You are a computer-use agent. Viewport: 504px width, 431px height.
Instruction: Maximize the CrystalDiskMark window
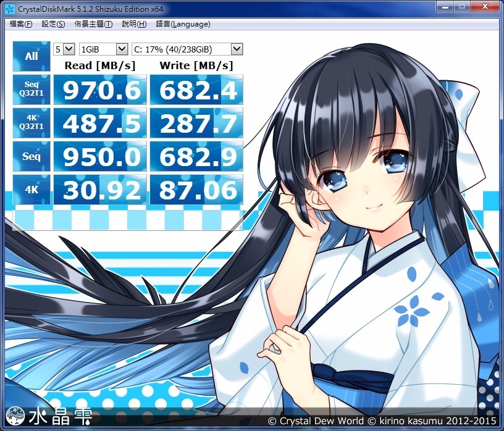click(462, 6)
